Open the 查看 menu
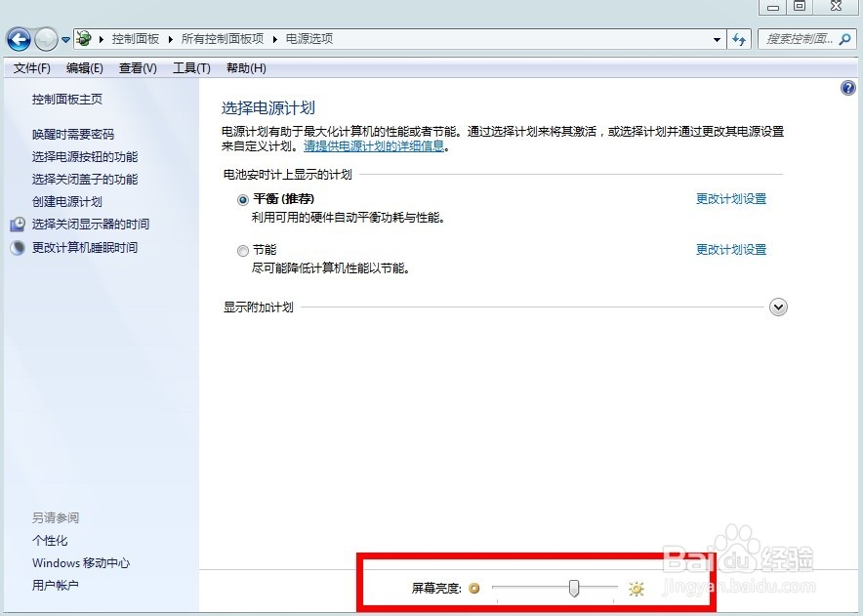This screenshot has height=616, width=863. click(x=138, y=67)
